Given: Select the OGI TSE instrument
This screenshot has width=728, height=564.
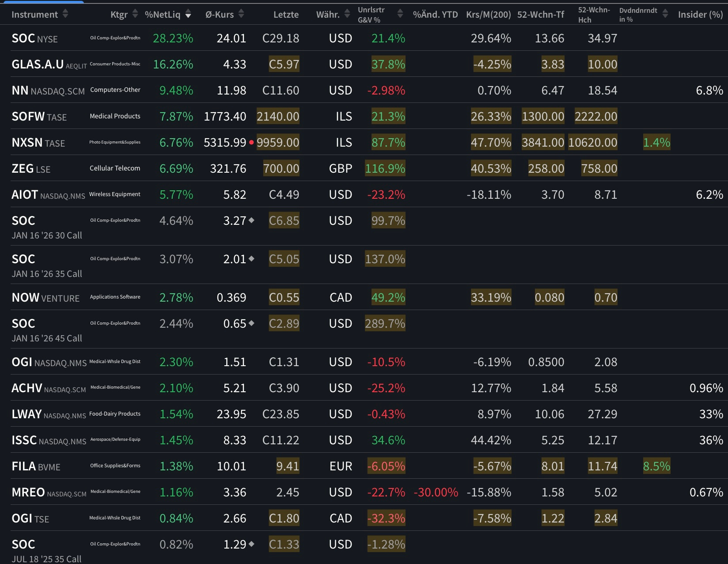Looking at the screenshot, I should [30, 519].
